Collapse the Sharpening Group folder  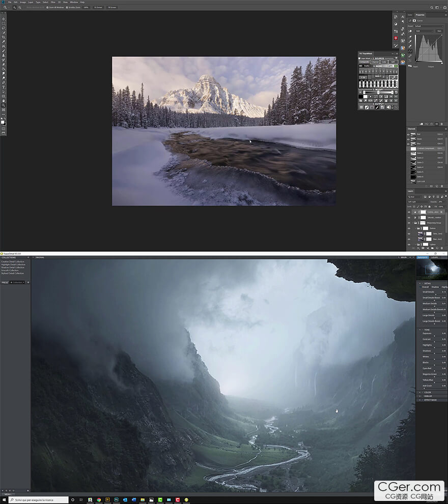413,223
